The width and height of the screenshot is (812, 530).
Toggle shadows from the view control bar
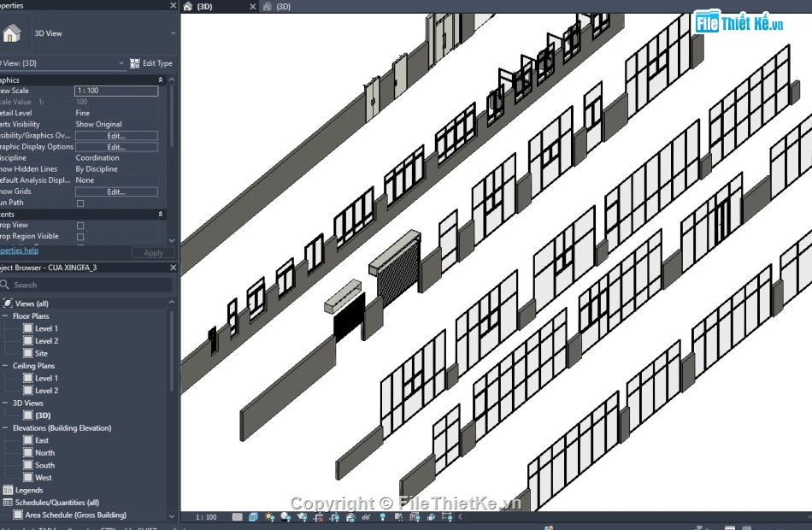[285, 517]
